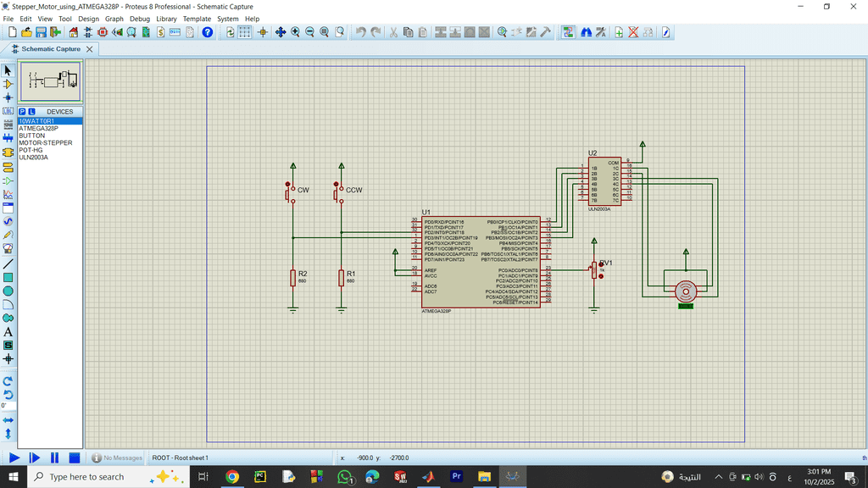This screenshot has height=488, width=868.
Task: Select the 2D text tool
Action: (x=8, y=332)
